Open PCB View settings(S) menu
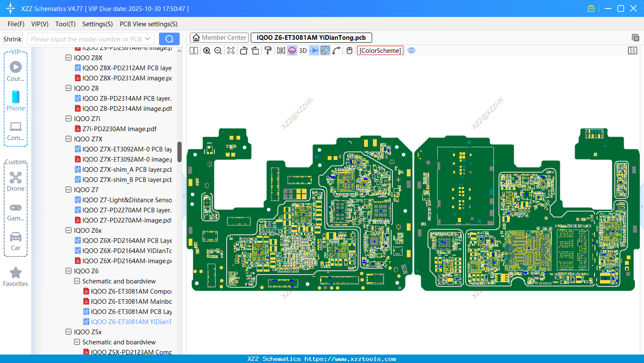The width and height of the screenshot is (644, 363). click(x=149, y=24)
